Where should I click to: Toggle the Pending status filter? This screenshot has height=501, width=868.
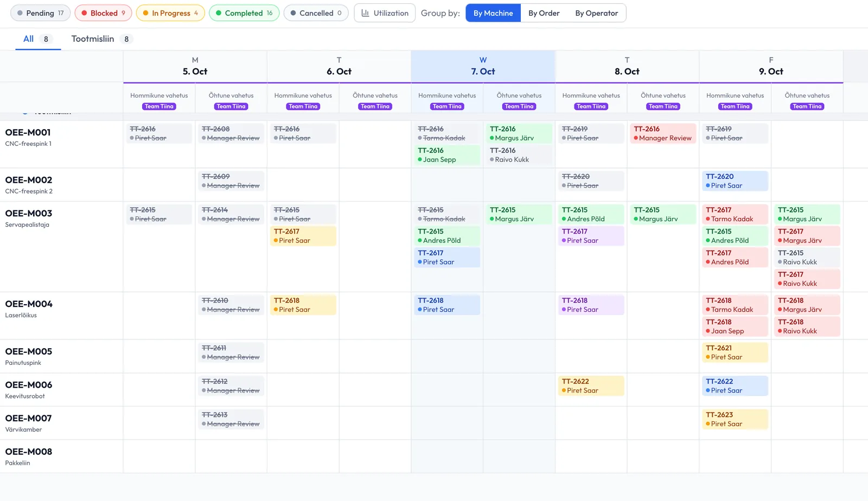click(41, 13)
